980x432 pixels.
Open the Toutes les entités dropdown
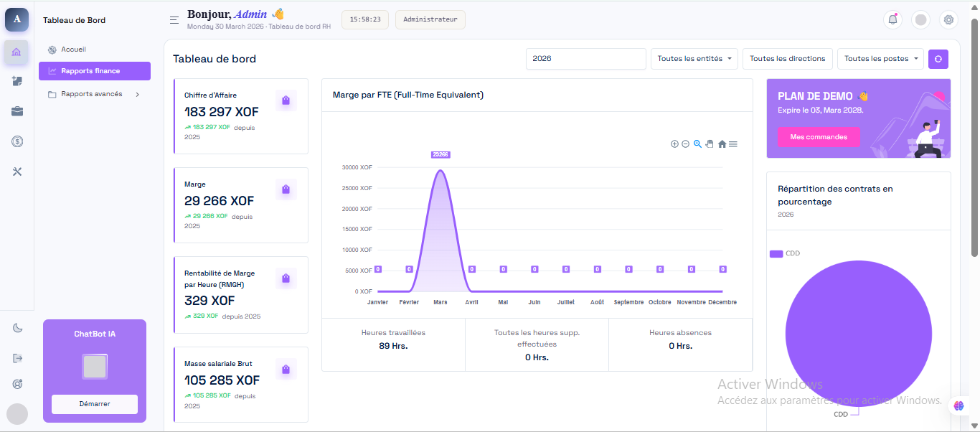pyautogui.click(x=694, y=59)
